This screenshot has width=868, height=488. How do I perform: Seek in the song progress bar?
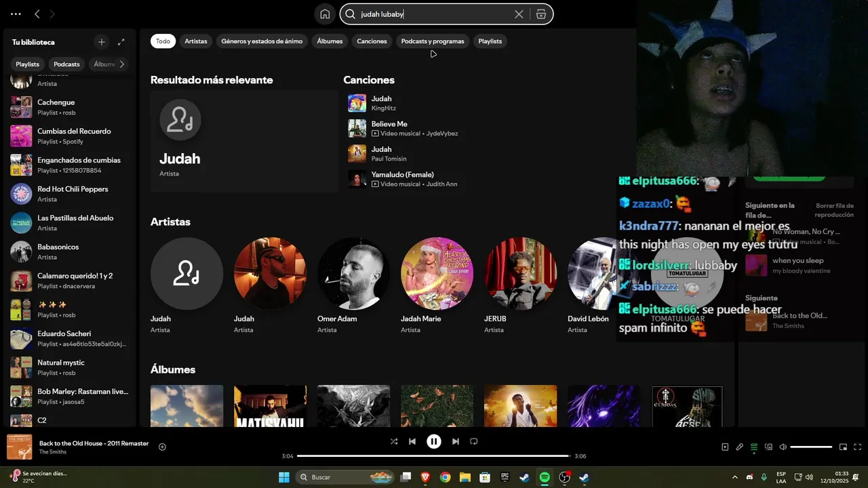pyautogui.click(x=434, y=456)
